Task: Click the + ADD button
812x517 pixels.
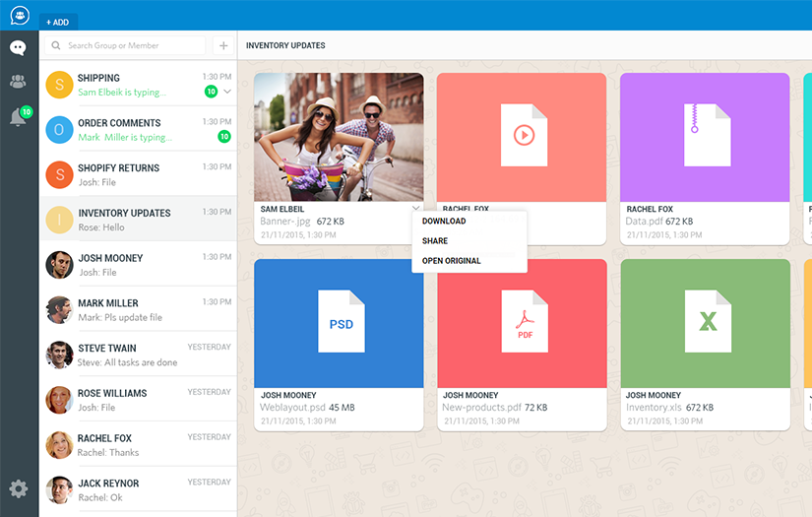Action: pos(58,22)
